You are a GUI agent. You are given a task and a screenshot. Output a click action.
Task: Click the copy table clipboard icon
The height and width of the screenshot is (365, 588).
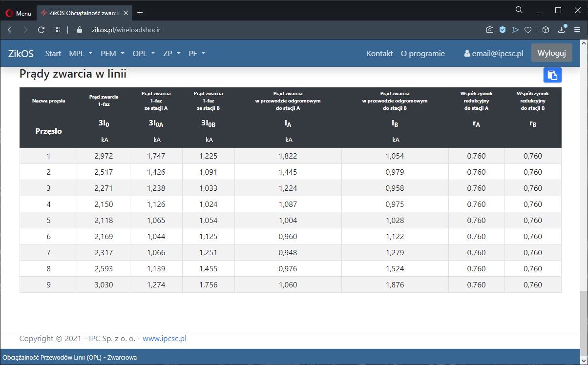click(x=552, y=75)
